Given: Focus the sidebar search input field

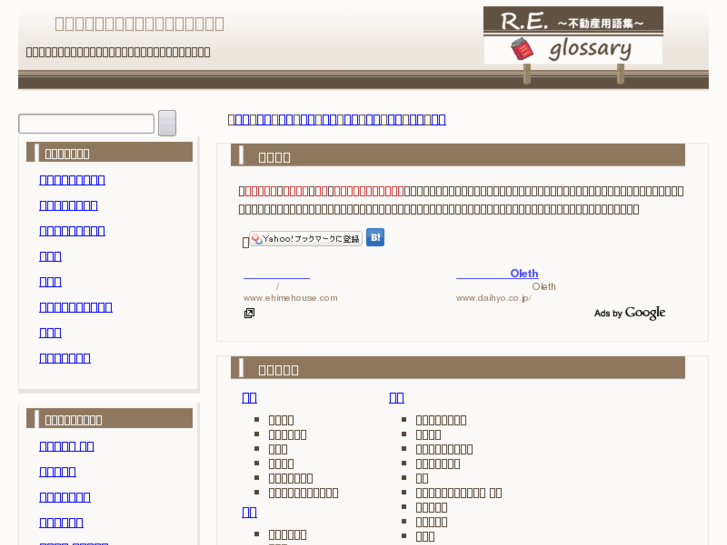Looking at the screenshot, I should [x=86, y=124].
